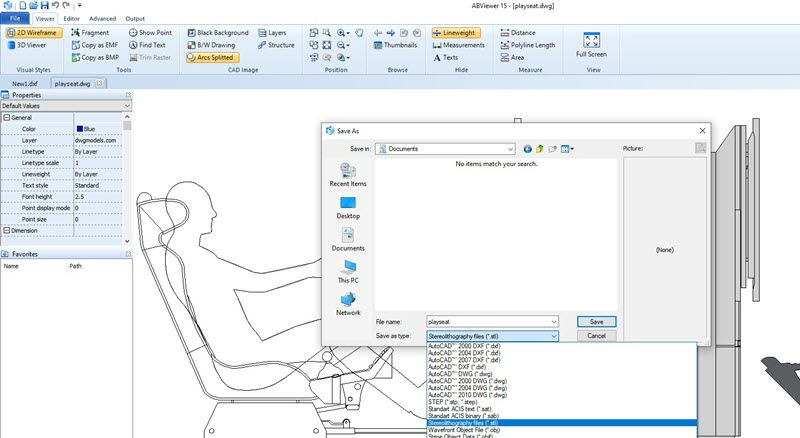Click the Cancel button in dialog
Image resolution: width=800 pixels, height=438 pixels.
coord(596,336)
